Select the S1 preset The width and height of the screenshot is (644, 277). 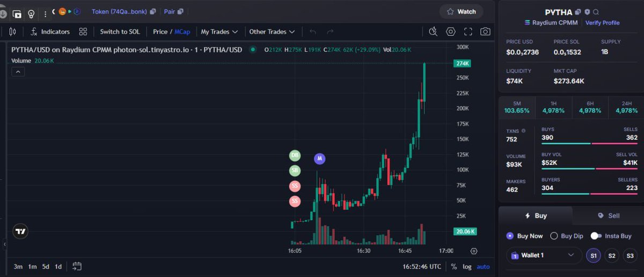[594, 256]
